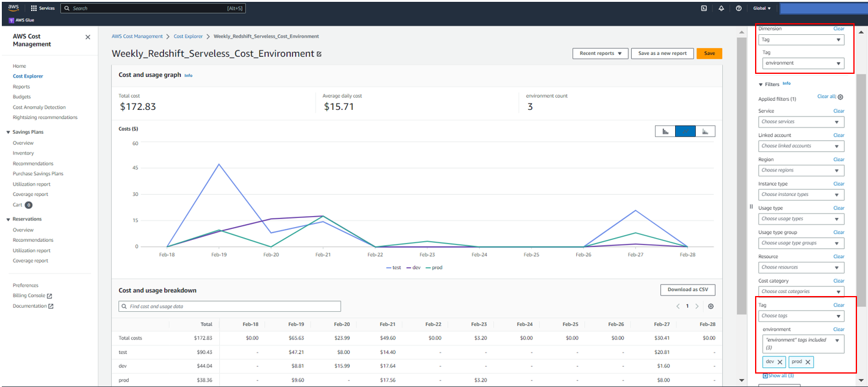Image resolution: width=868 pixels, height=387 pixels.
Task: Open the notifications bell icon
Action: click(721, 8)
